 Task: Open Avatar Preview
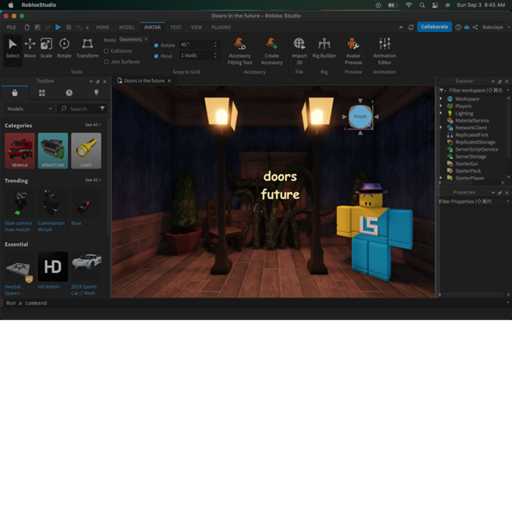click(x=353, y=51)
